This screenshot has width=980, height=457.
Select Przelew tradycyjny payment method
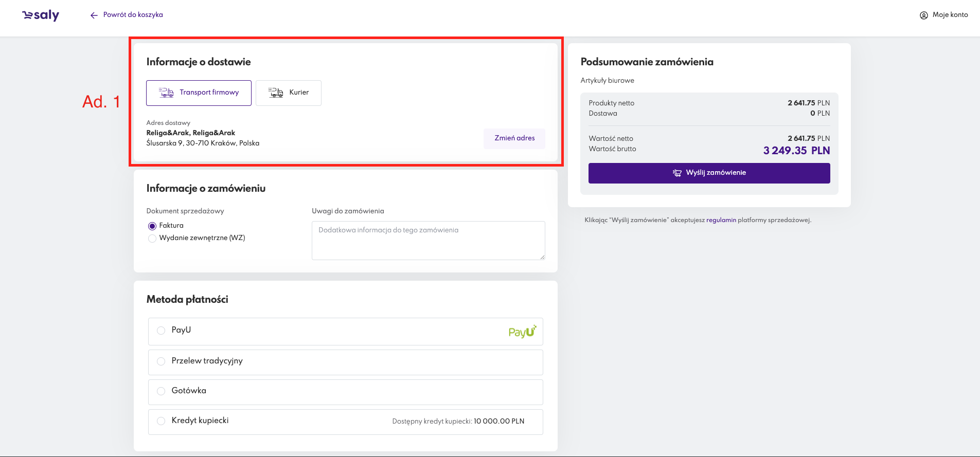point(161,361)
